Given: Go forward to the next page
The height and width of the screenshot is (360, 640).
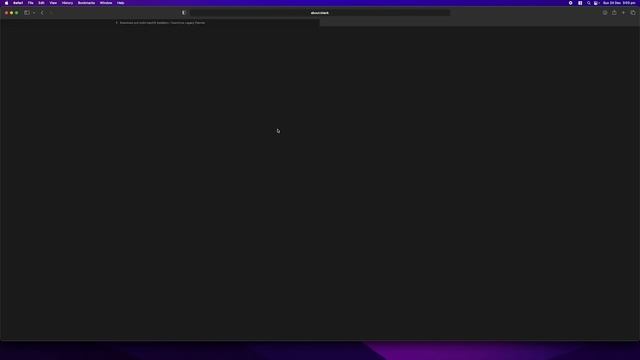Looking at the screenshot, I should (51, 13).
